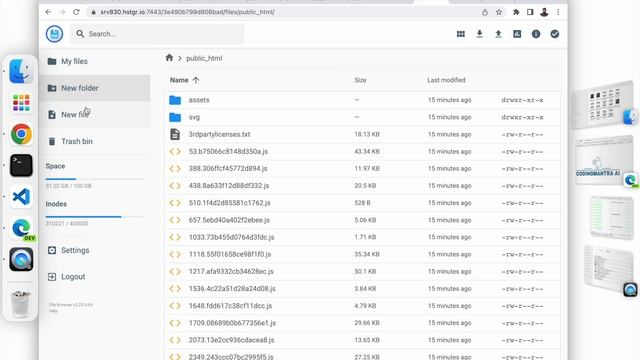
Task: Open the browser side panel icon
Action: [x=530, y=12]
